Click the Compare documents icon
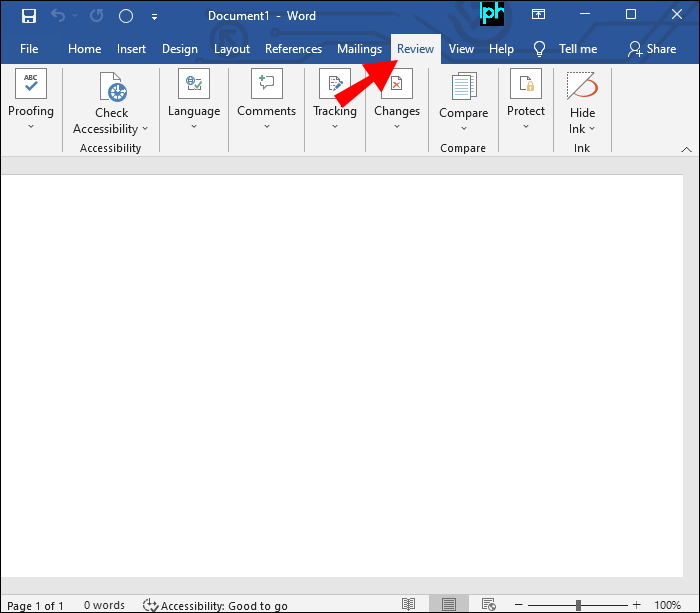This screenshot has width=700, height=613. pos(464,86)
